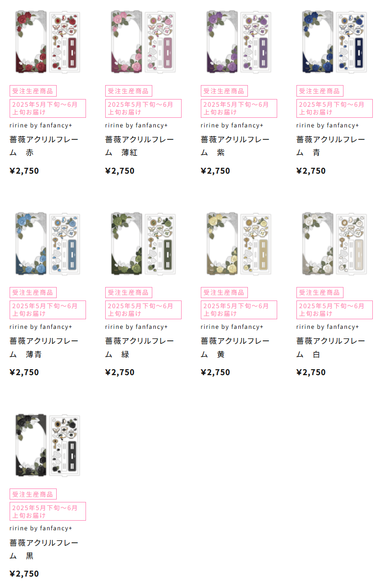Open the black (黒) frame product image
The image size is (380, 588).
48,445
